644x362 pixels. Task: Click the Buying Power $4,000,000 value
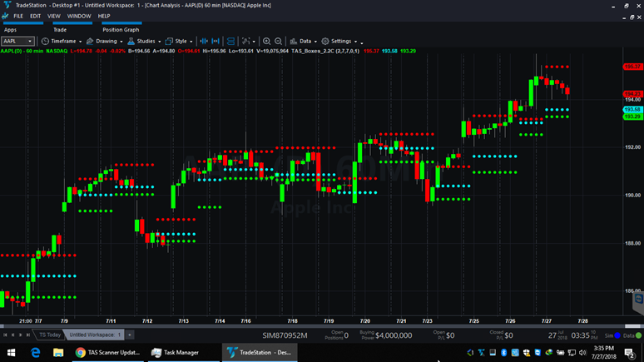[394, 335]
